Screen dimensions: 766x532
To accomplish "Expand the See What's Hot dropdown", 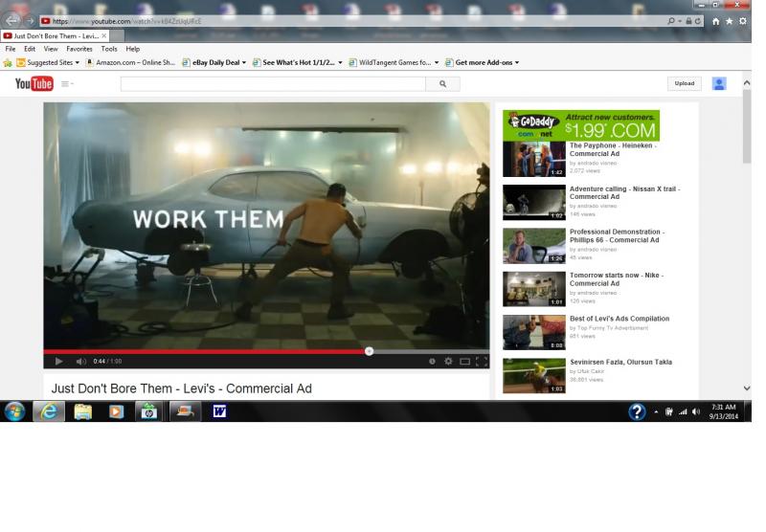I will pyautogui.click(x=340, y=62).
